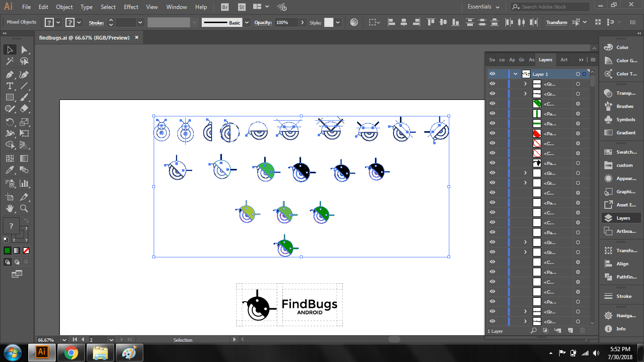The image size is (644, 362).
Task: Select the Scale tool
Action: 24,122
